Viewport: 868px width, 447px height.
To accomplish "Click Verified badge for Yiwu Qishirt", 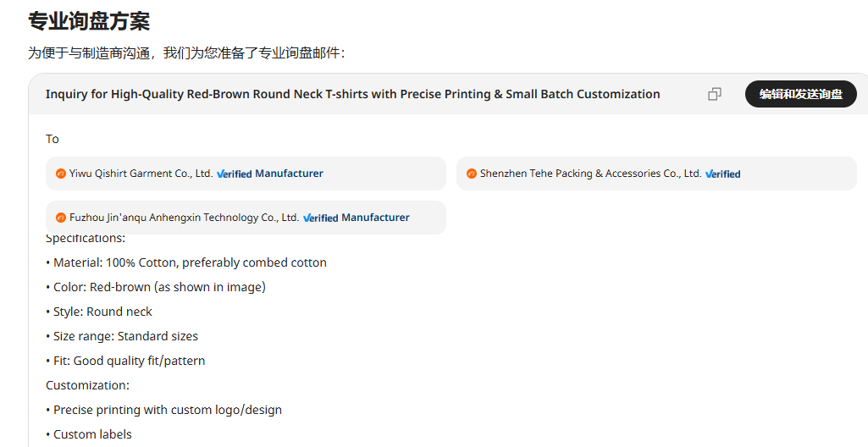I will pos(235,174).
